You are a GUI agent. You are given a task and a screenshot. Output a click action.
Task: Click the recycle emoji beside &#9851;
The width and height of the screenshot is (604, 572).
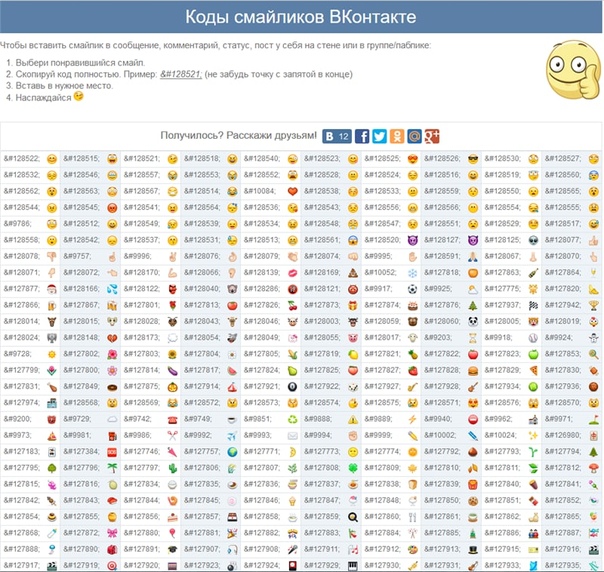[292, 420]
